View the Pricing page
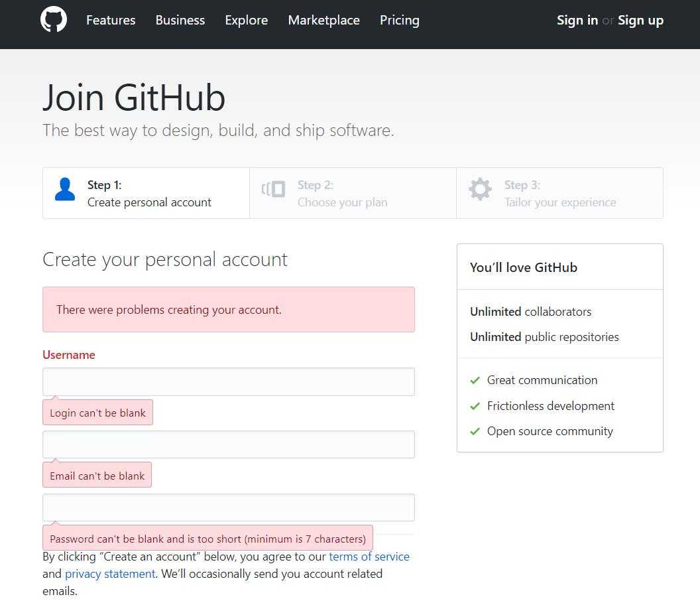 400,20
